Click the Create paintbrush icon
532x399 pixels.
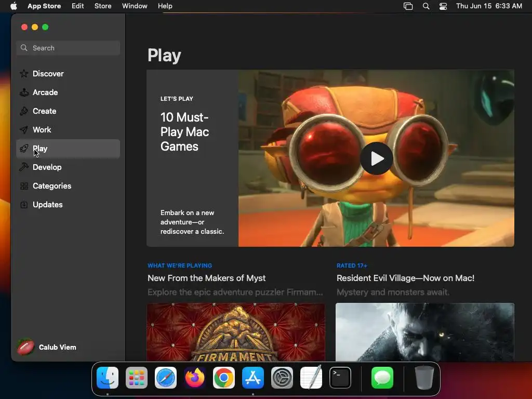coord(24,111)
